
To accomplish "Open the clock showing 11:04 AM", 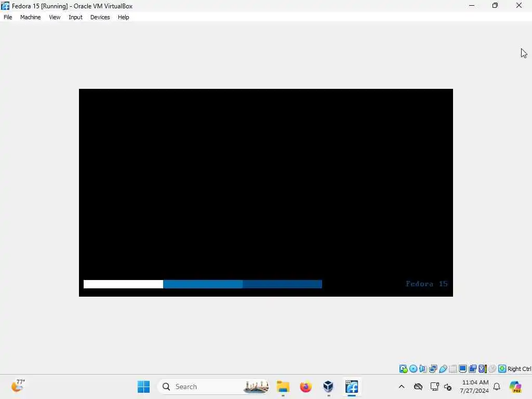I will 474,387.
